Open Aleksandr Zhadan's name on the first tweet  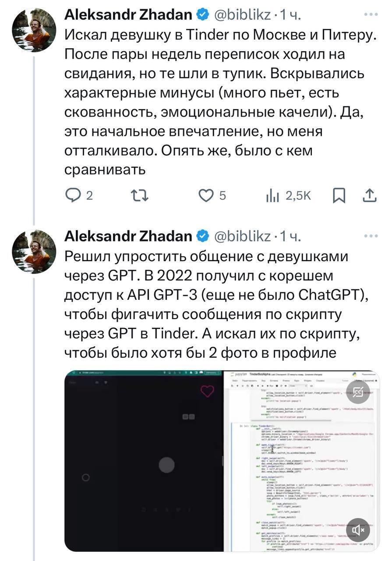pyautogui.click(x=128, y=15)
